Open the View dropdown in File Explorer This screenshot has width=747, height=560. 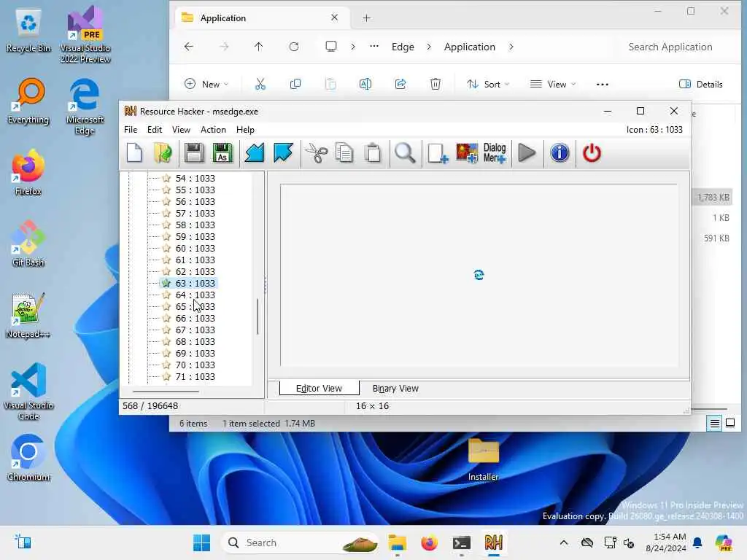click(x=553, y=85)
